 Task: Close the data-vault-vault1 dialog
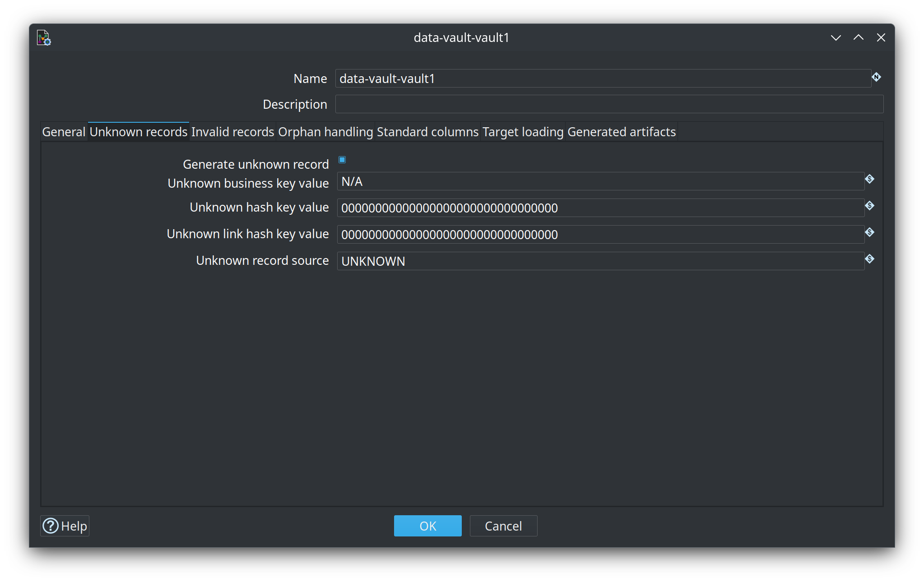[x=881, y=38]
